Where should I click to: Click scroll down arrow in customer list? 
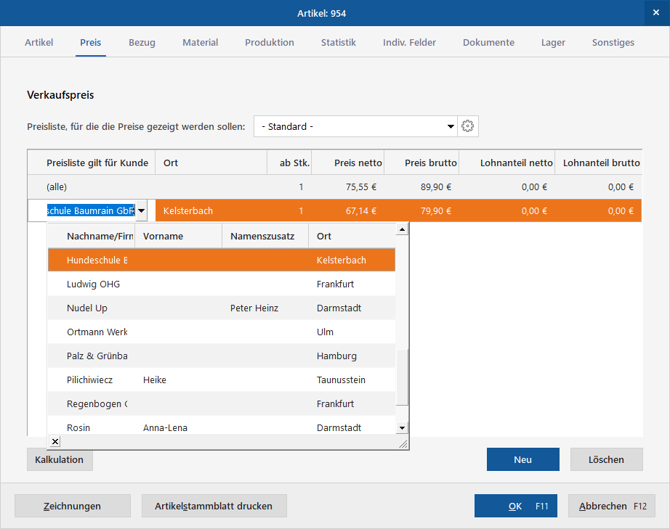(402, 427)
